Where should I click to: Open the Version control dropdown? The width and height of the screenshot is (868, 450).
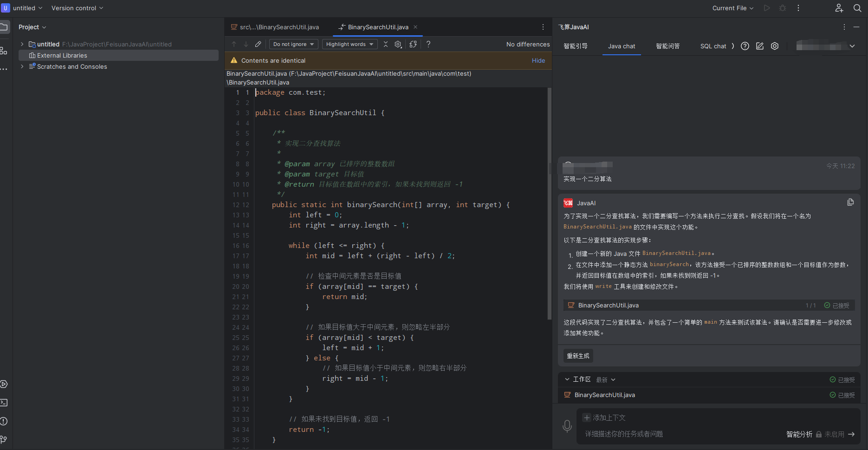point(77,8)
